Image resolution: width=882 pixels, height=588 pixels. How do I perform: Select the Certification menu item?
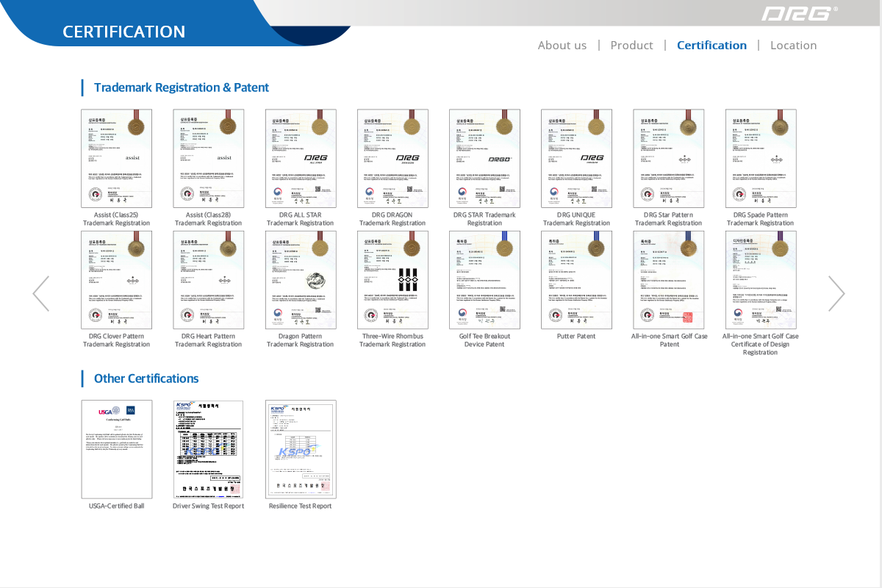point(711,45)
